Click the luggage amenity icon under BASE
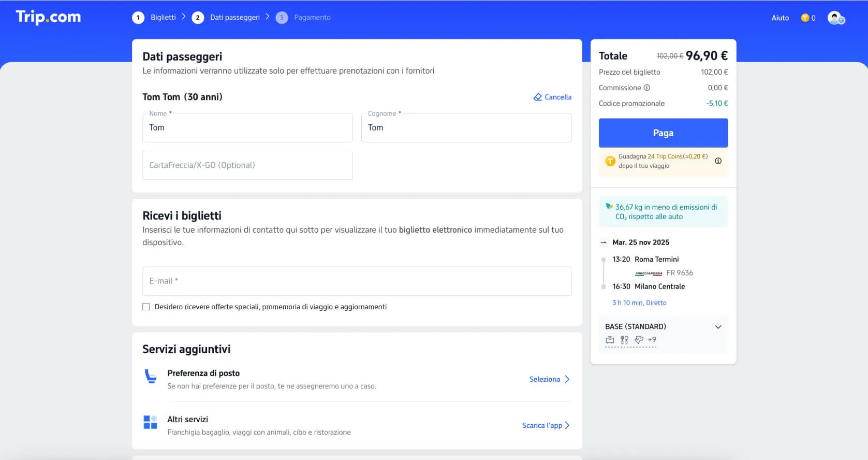This screenshot has width=868, height=460. [610, 340]
